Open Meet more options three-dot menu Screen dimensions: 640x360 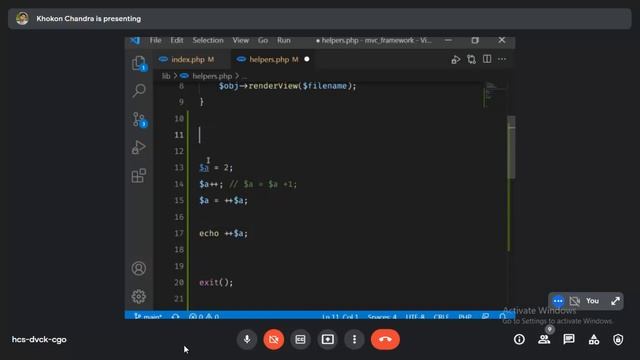click(354, 339)
